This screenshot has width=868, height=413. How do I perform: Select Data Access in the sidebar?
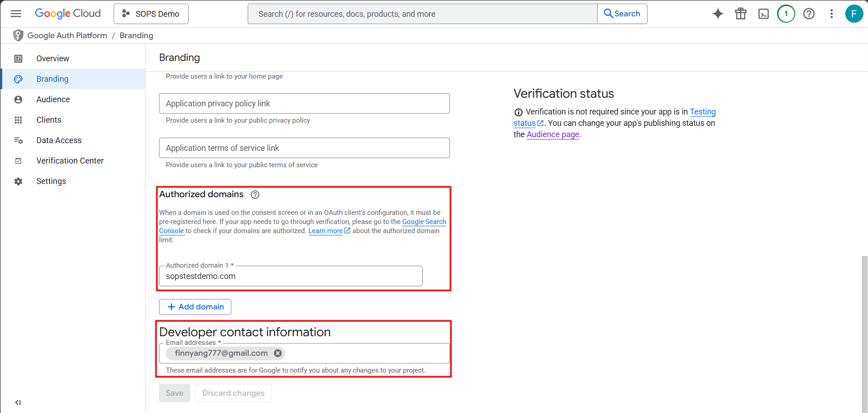[59, 140]
